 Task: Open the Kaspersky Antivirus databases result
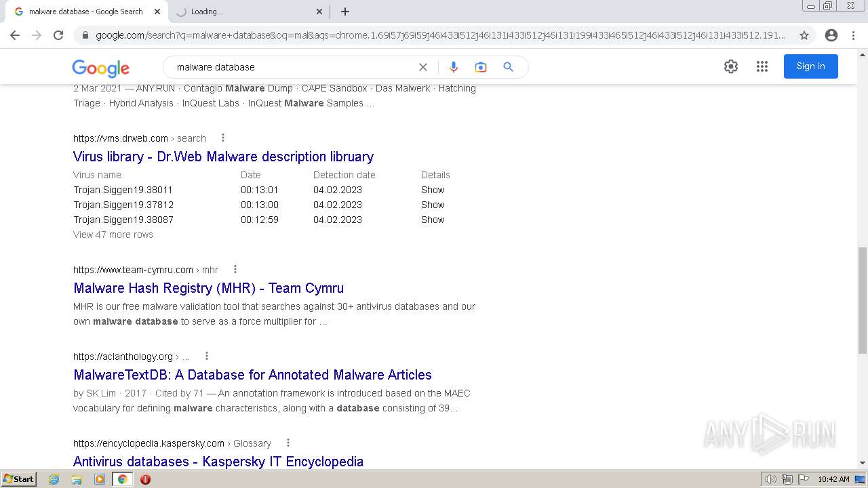[x=218, y=462]
